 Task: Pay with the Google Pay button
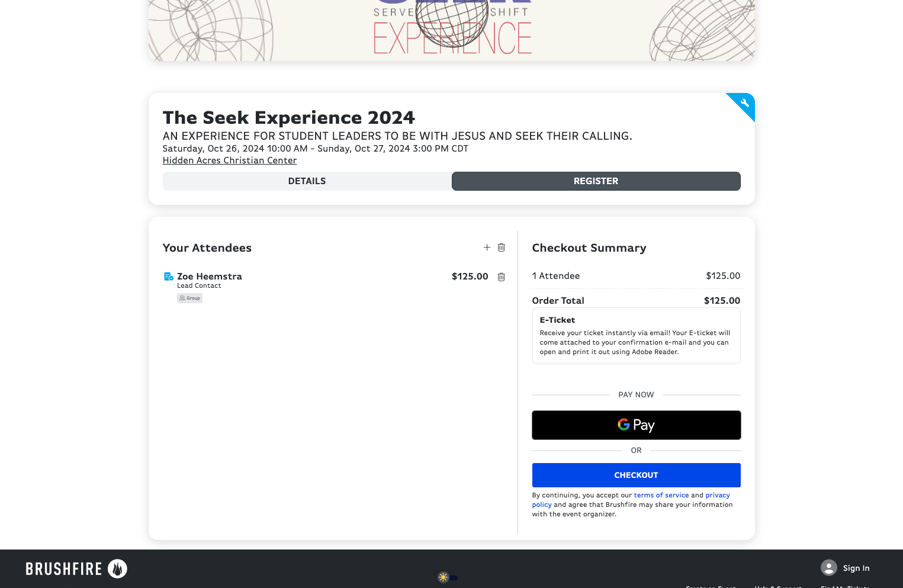point(636,425)
